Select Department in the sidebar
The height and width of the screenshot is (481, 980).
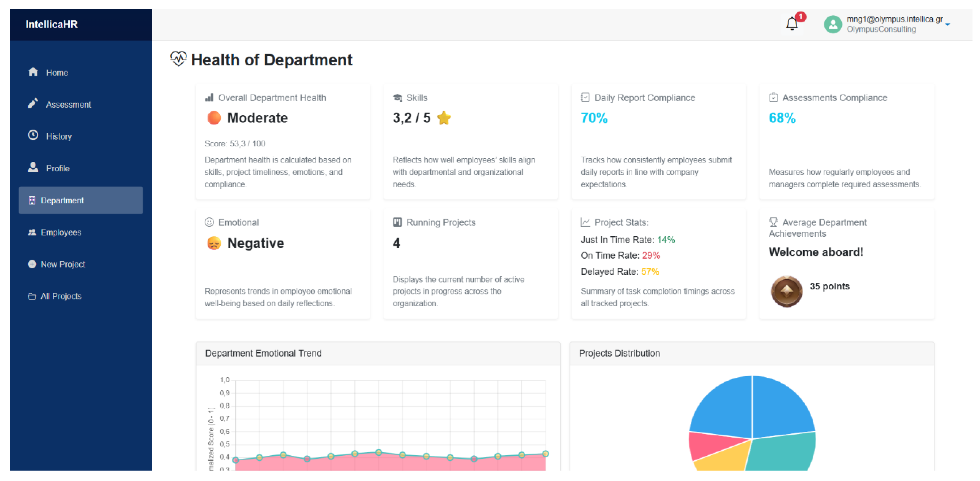(81, 200)
